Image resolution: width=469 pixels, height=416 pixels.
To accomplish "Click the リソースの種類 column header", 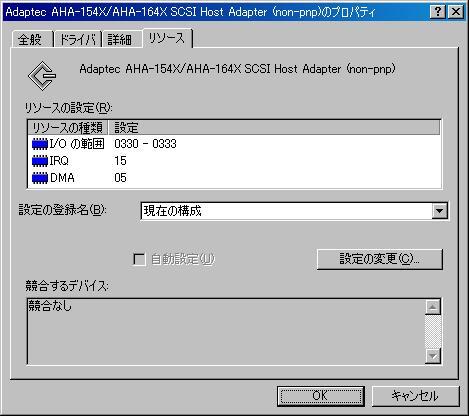I will [68, 127].
